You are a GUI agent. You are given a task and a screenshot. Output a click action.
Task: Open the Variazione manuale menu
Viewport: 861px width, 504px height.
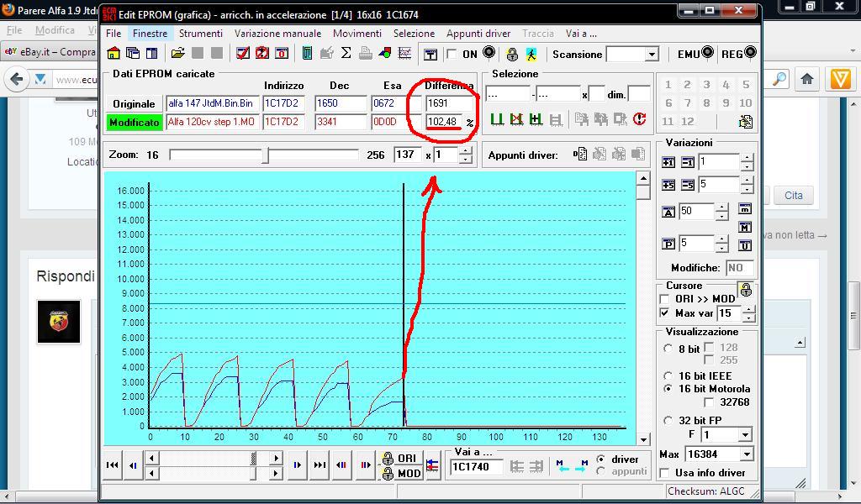point(277,34)
